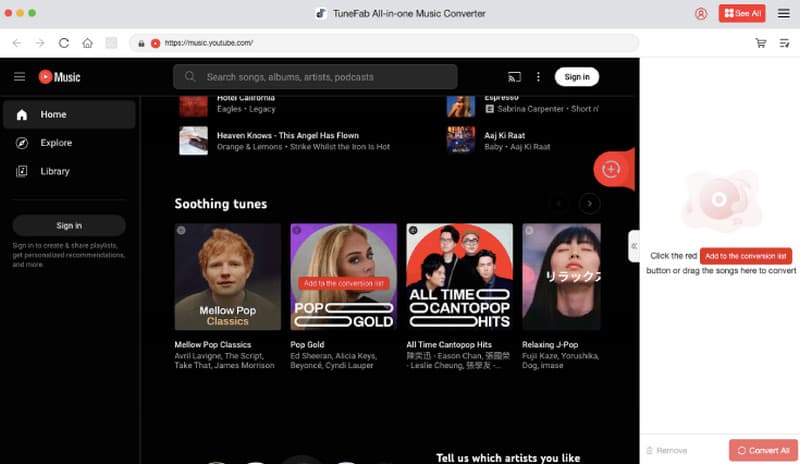
Task: Click the See All button
Action: (x=742, y=14)
